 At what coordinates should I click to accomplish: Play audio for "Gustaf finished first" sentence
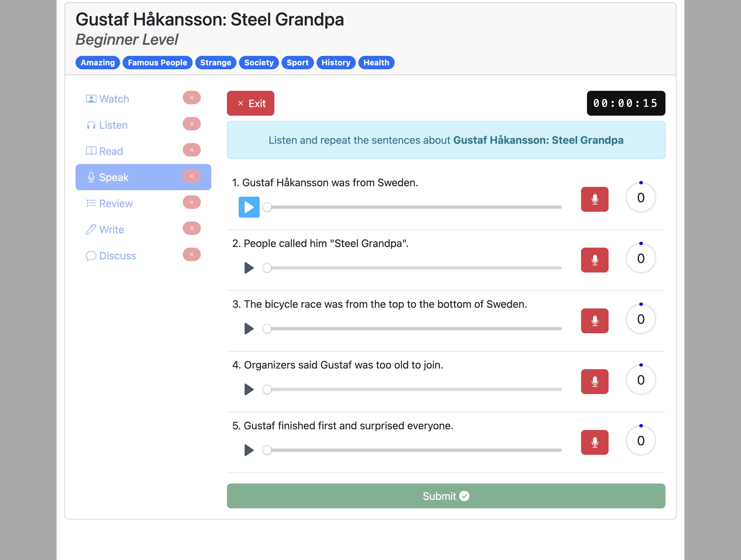[x=249, y=450]
